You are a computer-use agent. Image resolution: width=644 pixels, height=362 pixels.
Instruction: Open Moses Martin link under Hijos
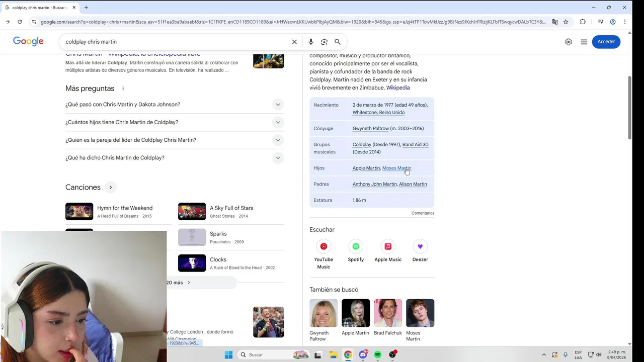396,168
